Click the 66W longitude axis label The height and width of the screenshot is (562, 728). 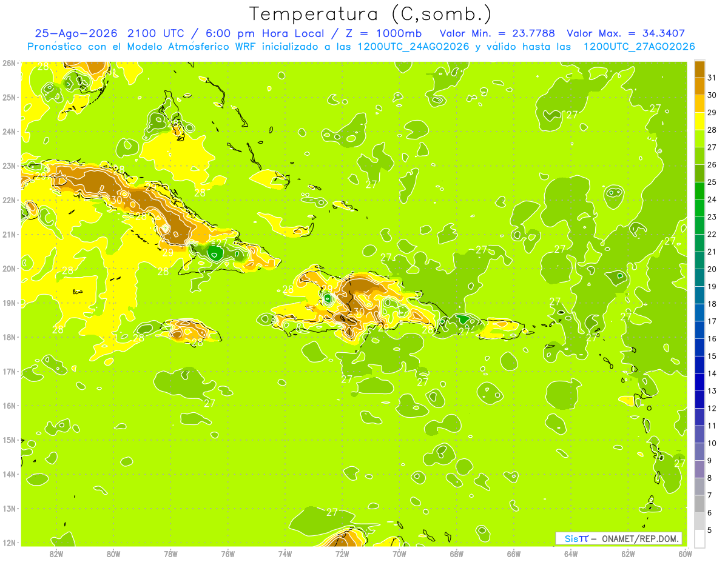(514, 554)
